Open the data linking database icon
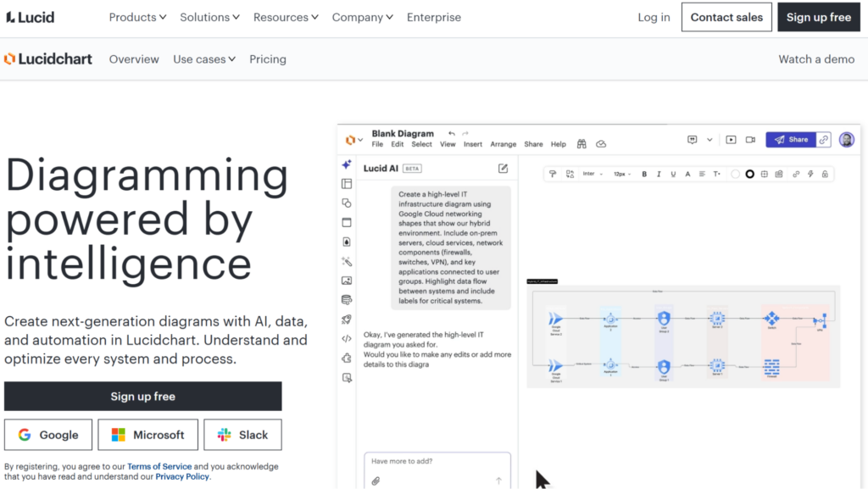This screenshot has width=868, height=489. (x=347, y=300)
